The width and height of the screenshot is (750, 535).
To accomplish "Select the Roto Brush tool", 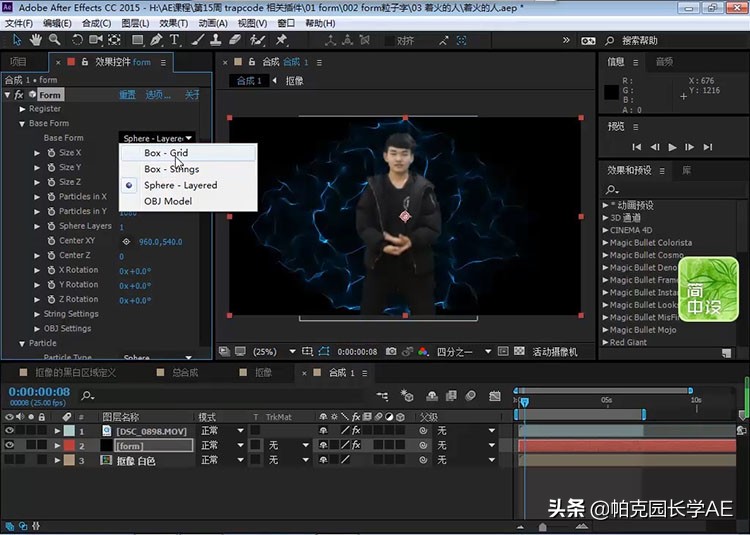I will (257, 40).
